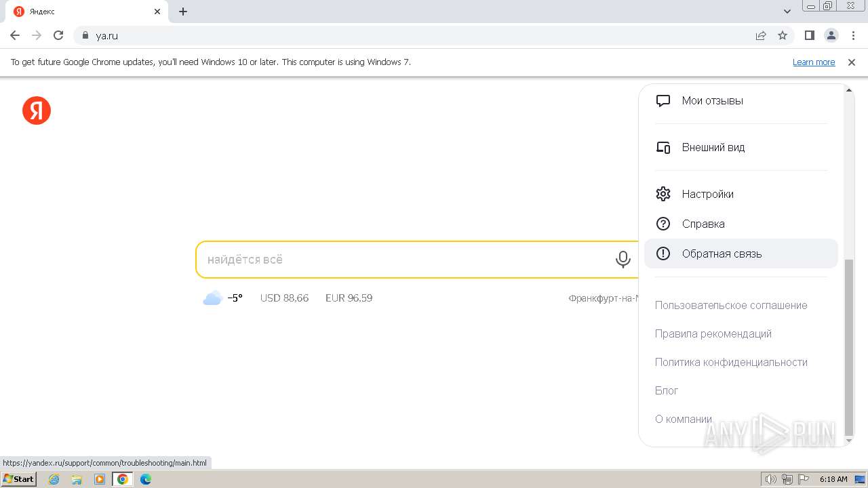
Task: Click Show desktop button in tray corner
Action: click(x=861, y=479)
